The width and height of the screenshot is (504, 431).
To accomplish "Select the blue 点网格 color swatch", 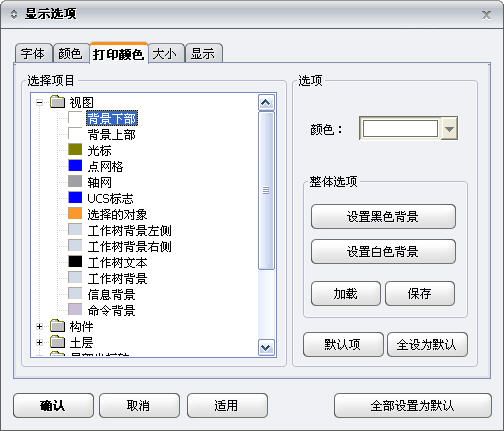I will pos(75,166).
